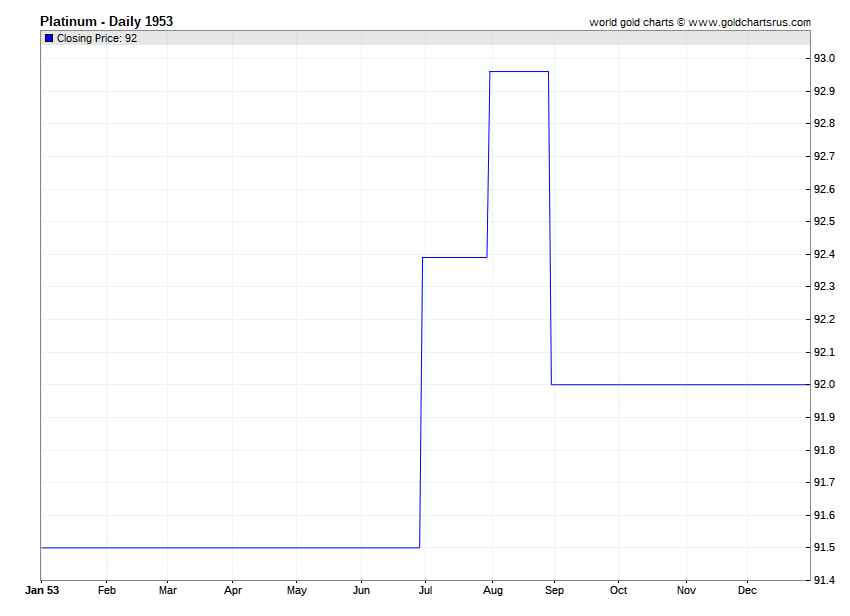Click the price line's July 92.4 step
850x616 pixels.
coord(454,258)
